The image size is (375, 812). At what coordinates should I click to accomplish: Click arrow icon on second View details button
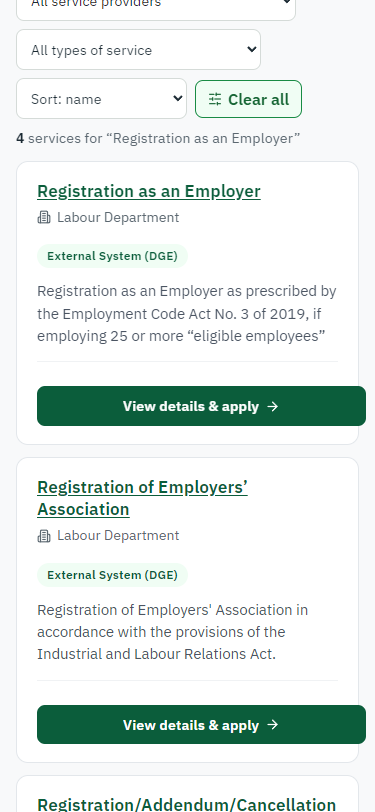[x=272, y=725]
